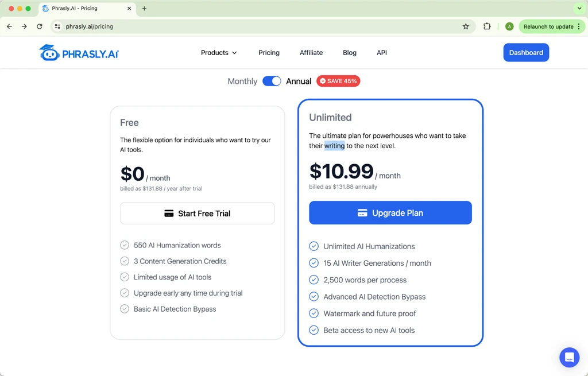Viewport: 588px width, 376px height.
Task: Open the chat support bubble icon
Action: click(x=569, y=357)
